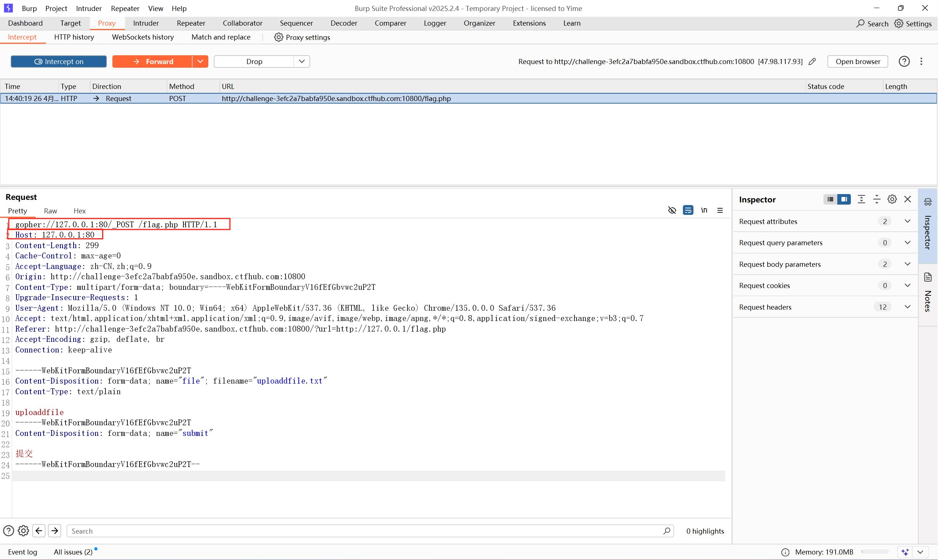Viewport: 938px width, 560px height.
Task: Open All issues (2)
Action: click(73, 552)
